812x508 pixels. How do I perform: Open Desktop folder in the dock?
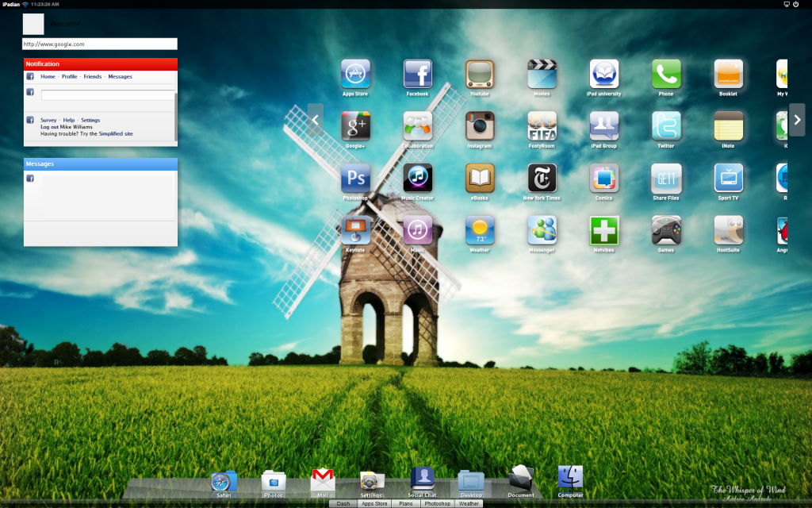point(471,482)
